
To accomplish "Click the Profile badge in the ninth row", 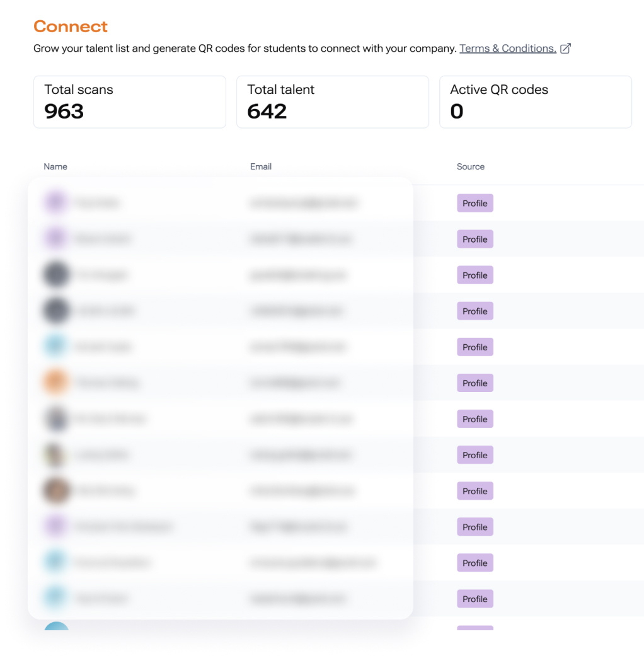I will (x=474, y=491).
